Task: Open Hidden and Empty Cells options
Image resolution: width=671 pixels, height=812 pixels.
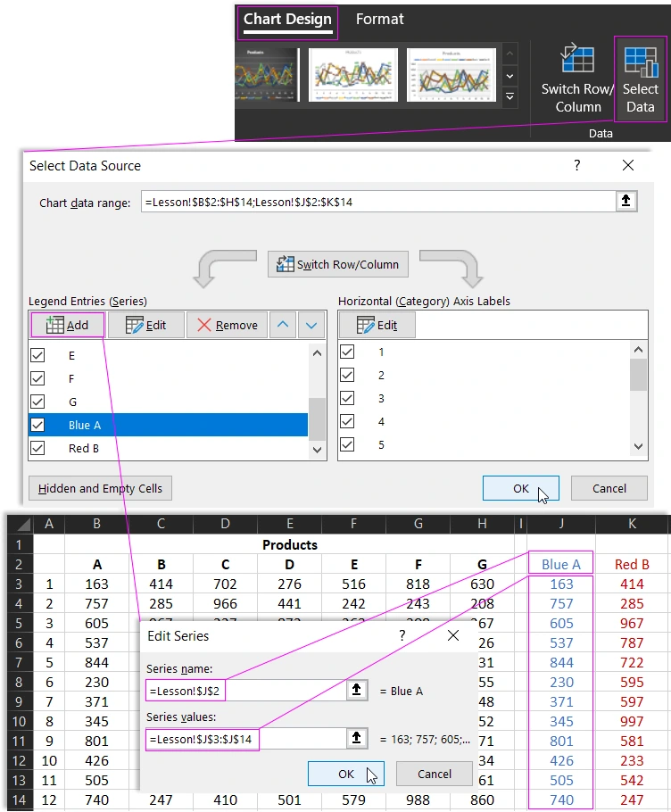Action: coord(100,488)
